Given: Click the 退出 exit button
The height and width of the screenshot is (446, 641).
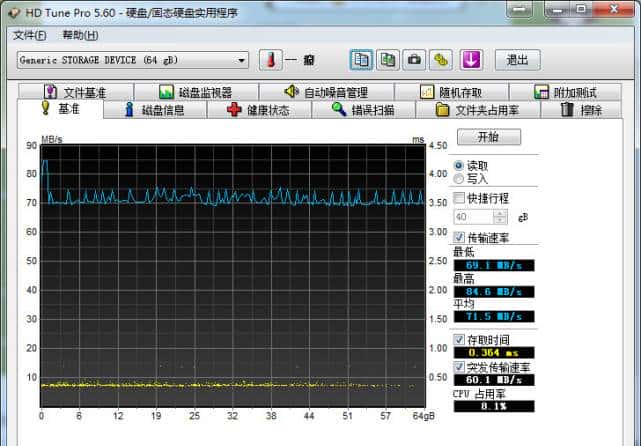Looking at the screenshot, I should [x=518, y=60].
